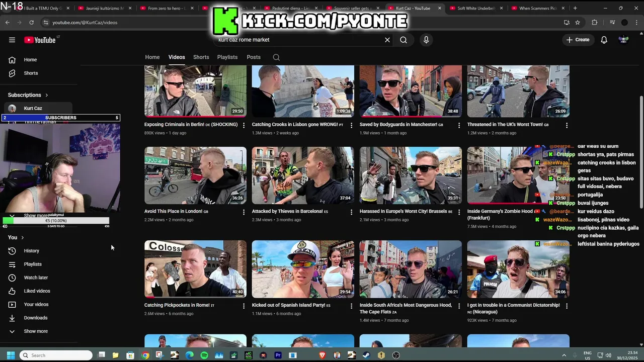Screen dimensions: 644x362
Task: Open Chrome extensions puzzle icon
Action: tap(594, 22)
